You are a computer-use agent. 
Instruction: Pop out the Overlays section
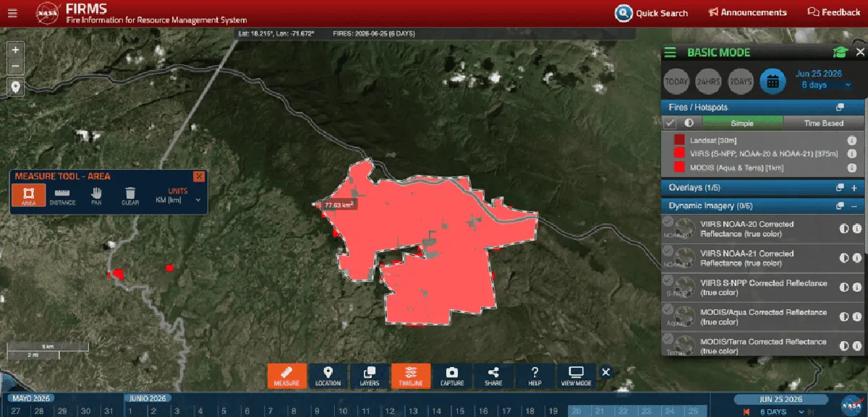tap(840, 187)
